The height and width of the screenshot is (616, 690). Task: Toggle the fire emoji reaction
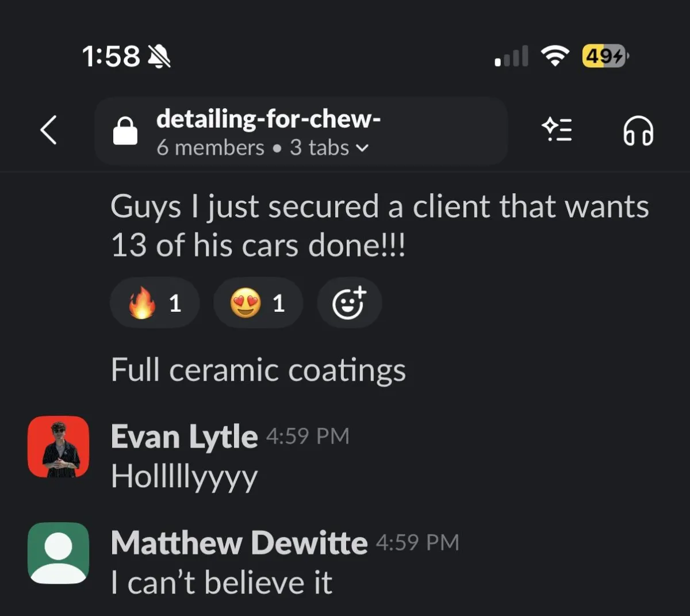[155, 303]
